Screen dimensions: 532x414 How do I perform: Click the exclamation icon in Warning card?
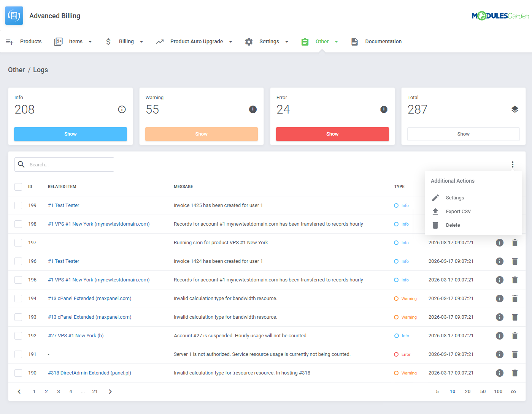253,109
